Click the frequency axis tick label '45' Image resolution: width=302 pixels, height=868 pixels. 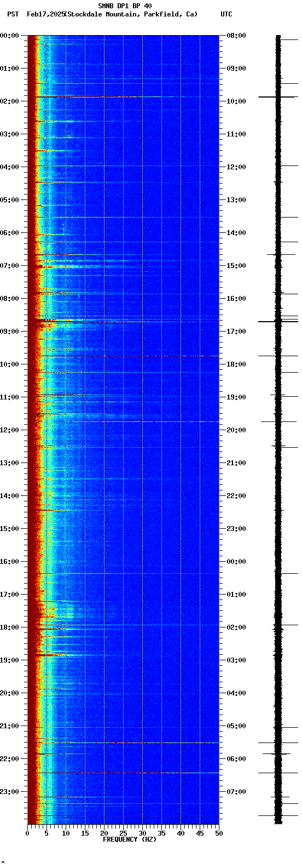pos(200,833)
